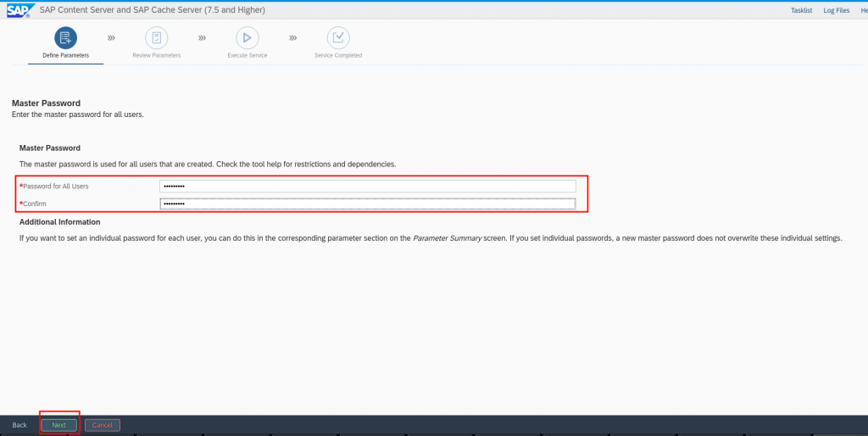868x436 pixels.
Task: Go Back to the previous screen
Action: click(x=19, y=425)
